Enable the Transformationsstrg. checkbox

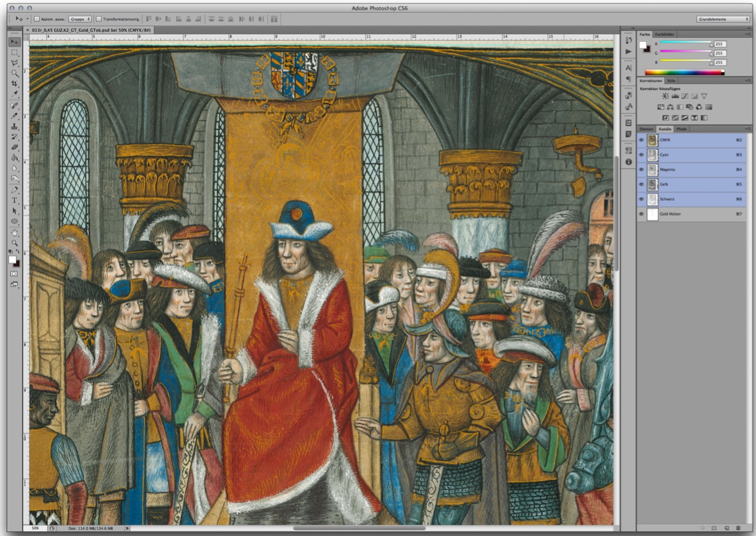coord(98,19)
